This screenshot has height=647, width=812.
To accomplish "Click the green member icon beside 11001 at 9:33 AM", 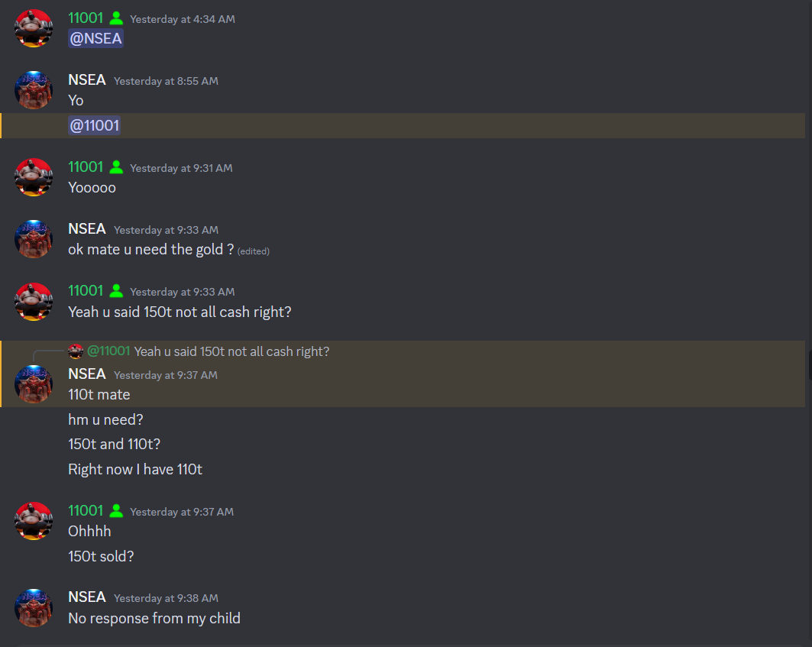I will [117, 291].
